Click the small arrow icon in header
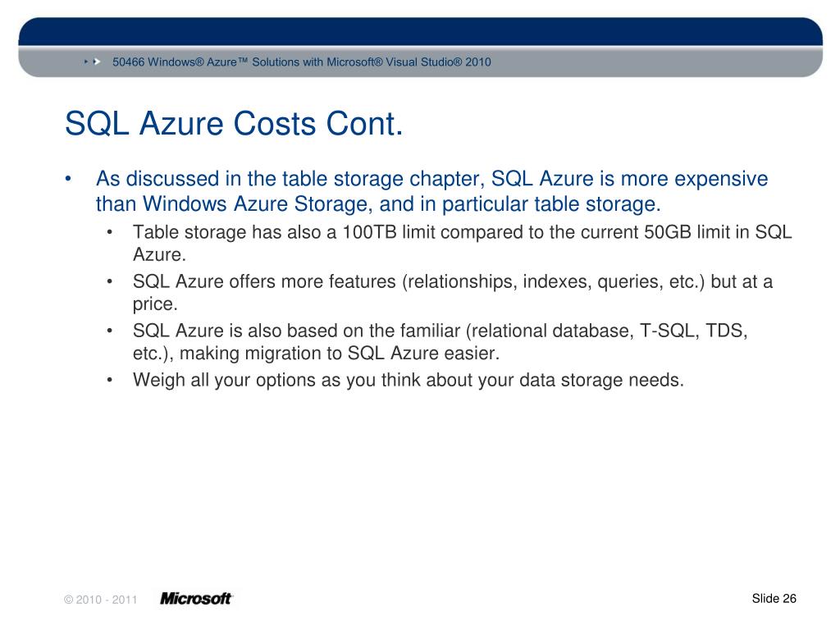This screenshot has width=840, height=630. point(85,62)
